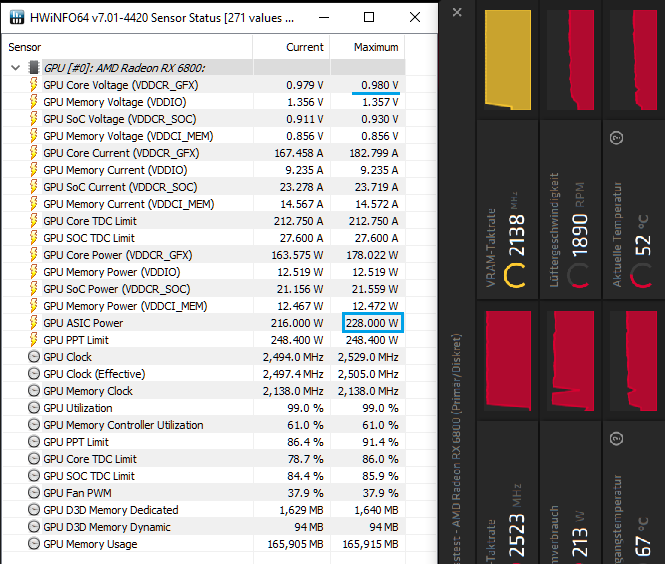Image resolution: width=665 pixels, height=564 pixels.
Task: Click the 213 W power consumption tile
Action: pyautogui.click(x=570, y=492)
